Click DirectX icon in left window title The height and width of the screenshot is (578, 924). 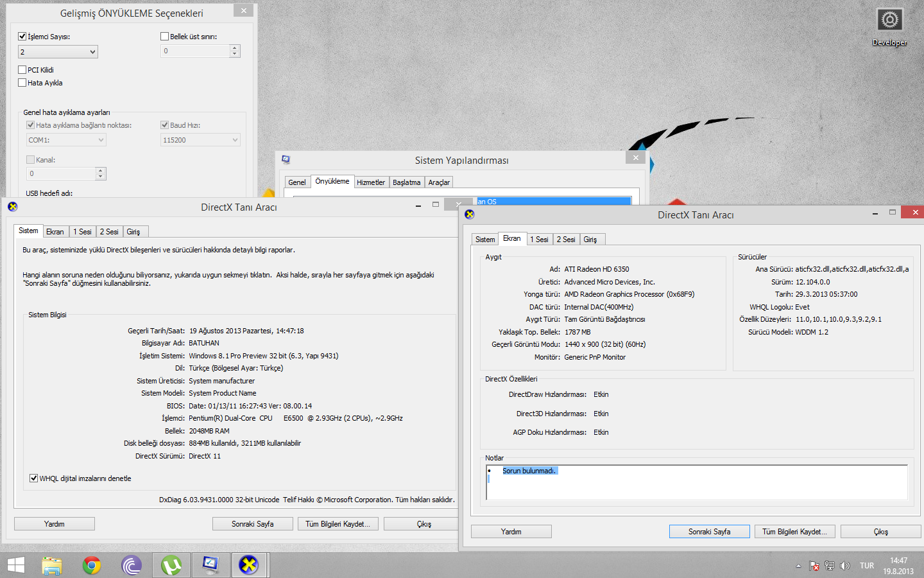pos(12,206)
